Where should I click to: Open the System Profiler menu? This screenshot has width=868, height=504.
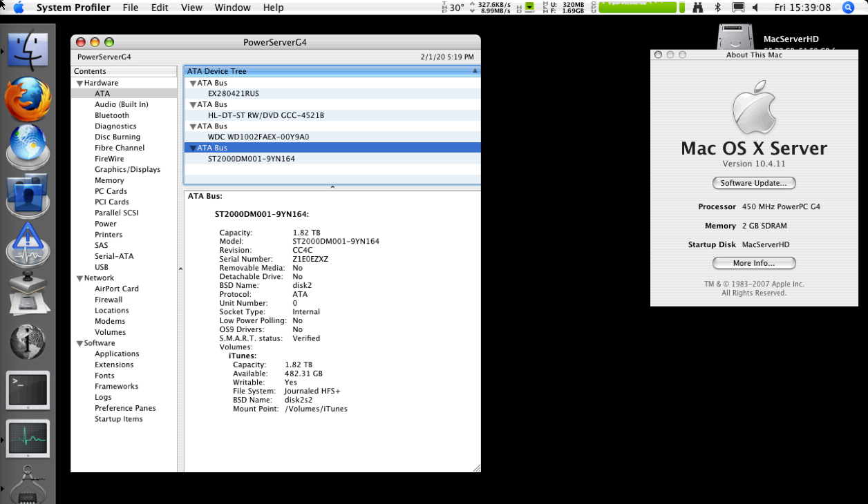73,8
